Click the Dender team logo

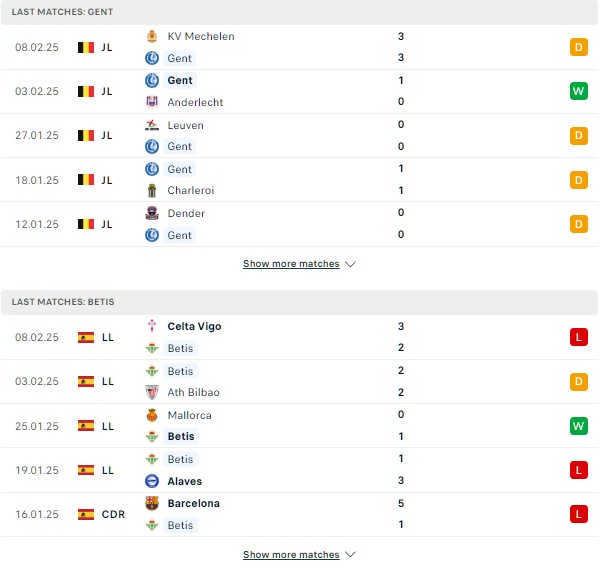152,213
